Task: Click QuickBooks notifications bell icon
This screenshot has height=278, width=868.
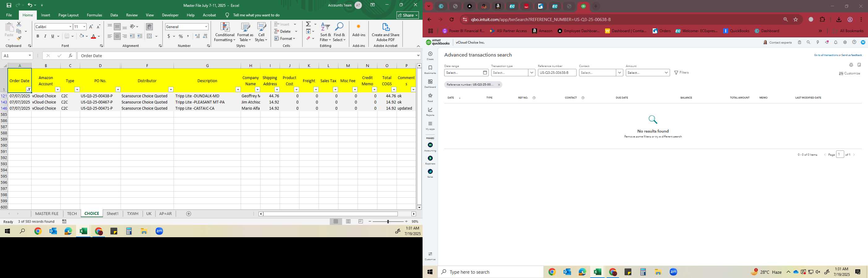Action: pos(836,42)
